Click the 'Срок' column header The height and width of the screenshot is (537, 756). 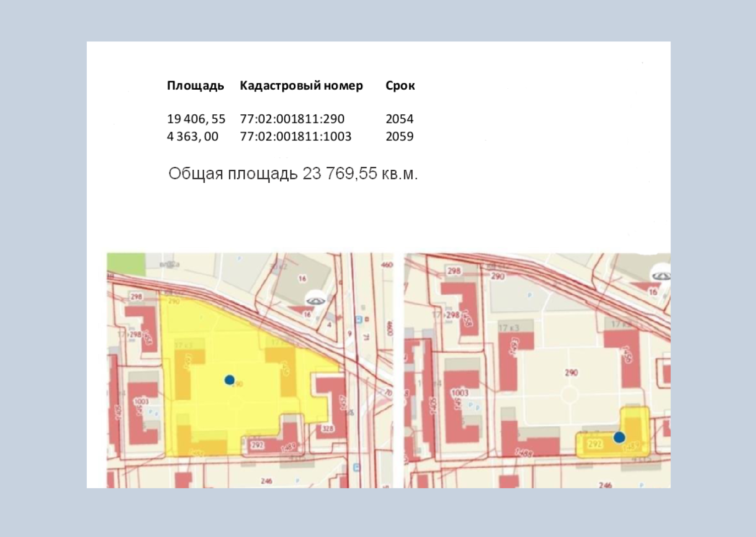click(400, 86)
